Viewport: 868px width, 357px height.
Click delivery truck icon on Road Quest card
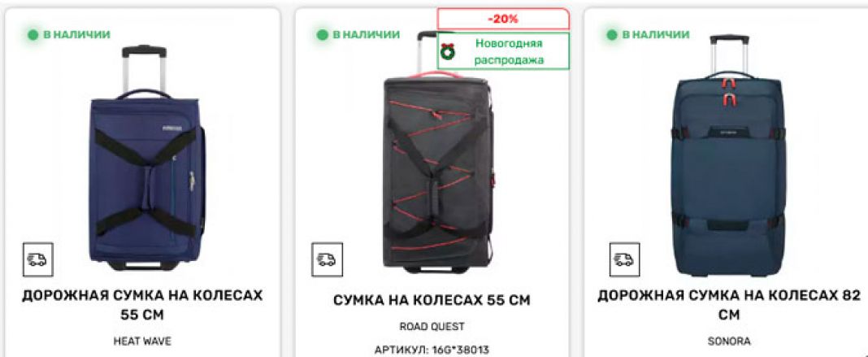point(328,259)
